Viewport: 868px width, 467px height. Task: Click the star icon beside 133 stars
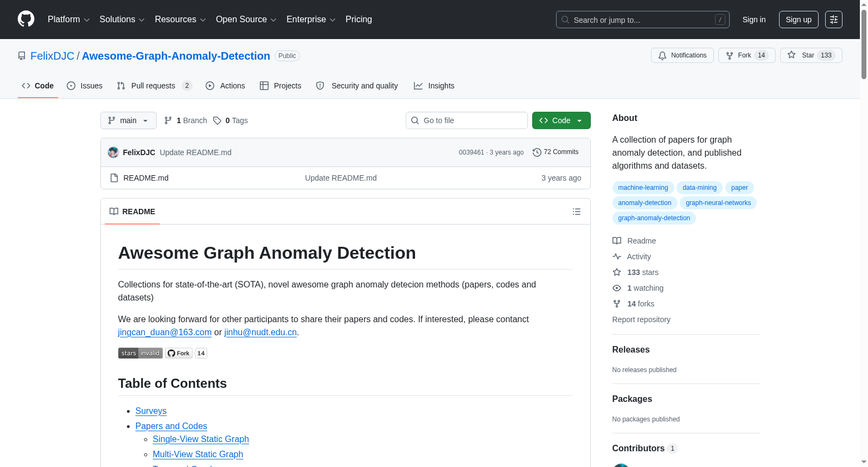tap(617, 272)
